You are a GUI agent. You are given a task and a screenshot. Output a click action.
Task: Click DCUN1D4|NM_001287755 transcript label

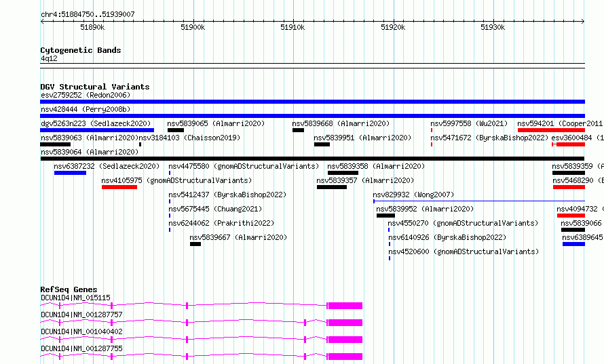81,348
